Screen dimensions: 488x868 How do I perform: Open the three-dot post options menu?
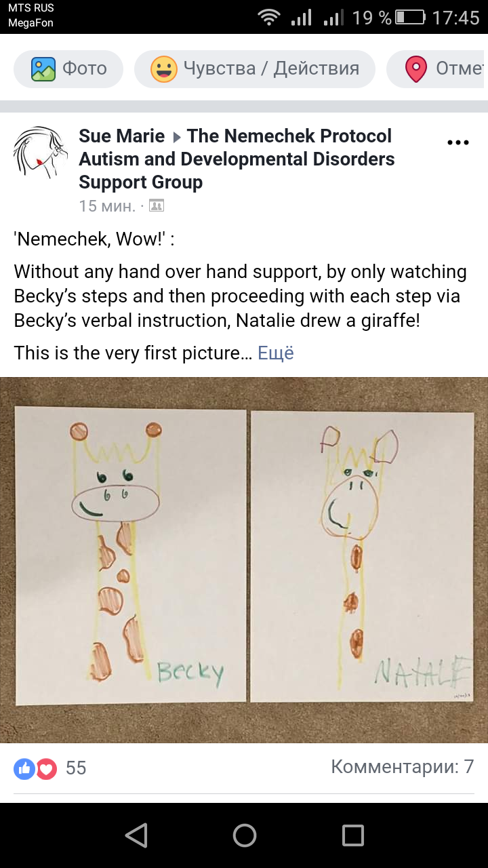point(458,142)
